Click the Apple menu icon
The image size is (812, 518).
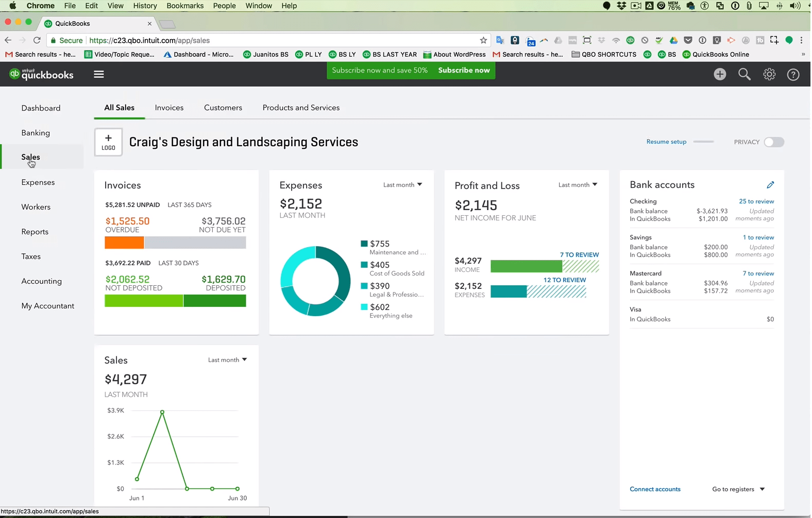(12, 6)
